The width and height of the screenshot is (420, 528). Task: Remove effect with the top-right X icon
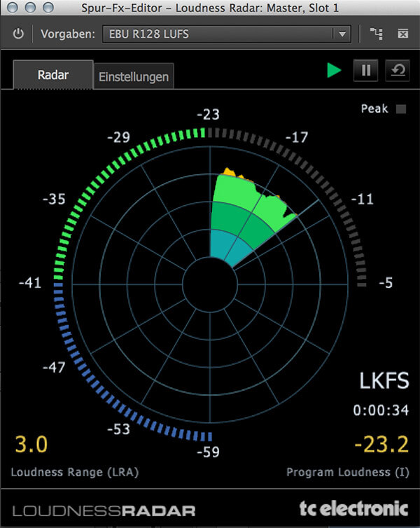402,34
